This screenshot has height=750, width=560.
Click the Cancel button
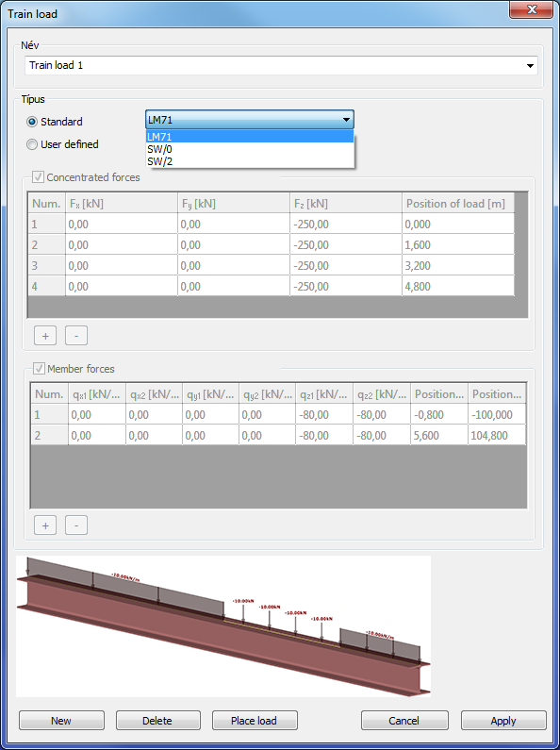[x=404, y=721]
